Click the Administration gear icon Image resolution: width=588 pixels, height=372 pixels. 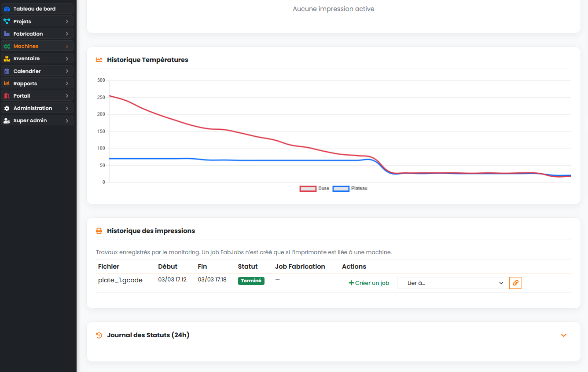[x=7, y=108]
